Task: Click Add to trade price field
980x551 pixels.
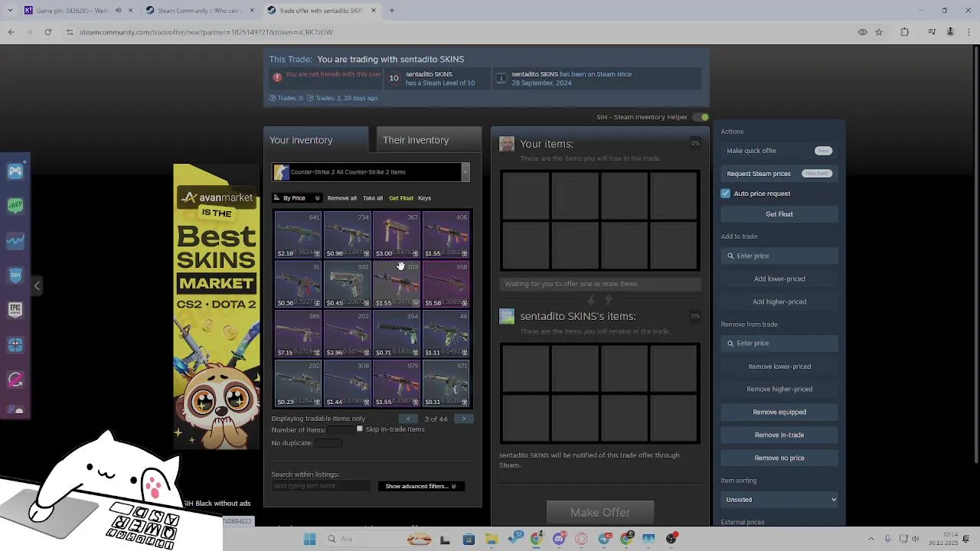Action: 779,256
